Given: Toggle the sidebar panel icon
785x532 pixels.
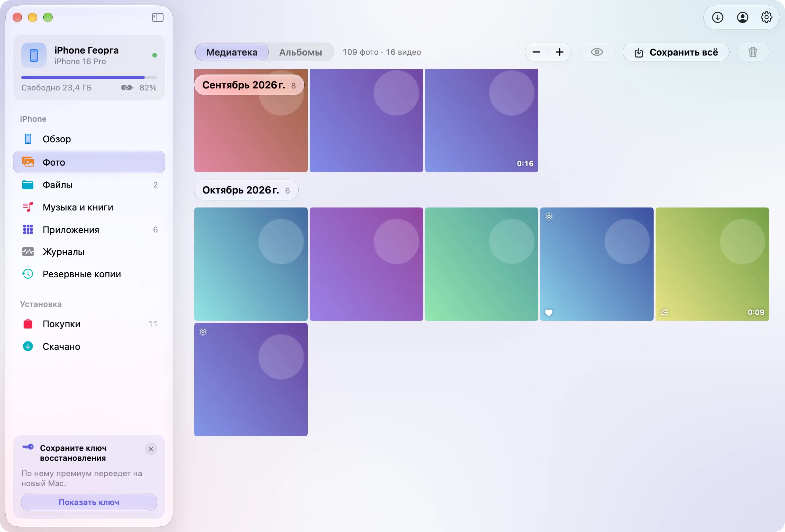Looking at the screenshot, I should 157,17.
